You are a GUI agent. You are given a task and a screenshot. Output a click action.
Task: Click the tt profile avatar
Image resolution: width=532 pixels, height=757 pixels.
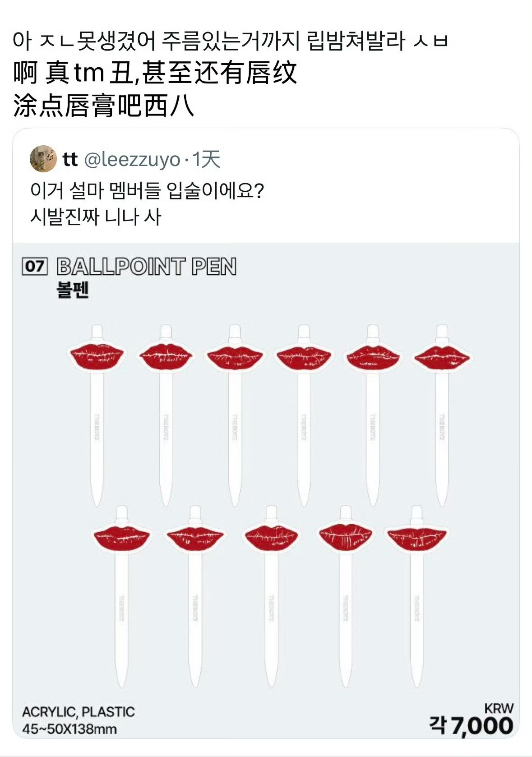click(x=43, y=159)
